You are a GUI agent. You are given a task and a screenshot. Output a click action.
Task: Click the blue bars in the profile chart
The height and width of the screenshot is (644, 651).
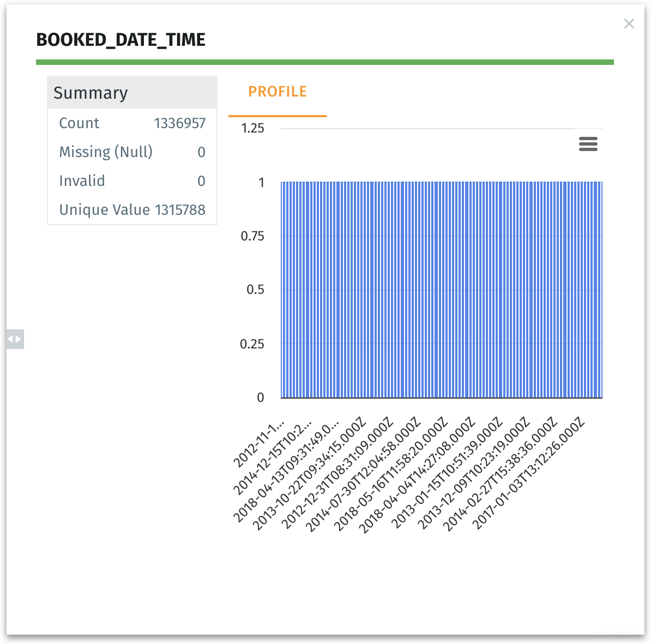pos(441,290)
